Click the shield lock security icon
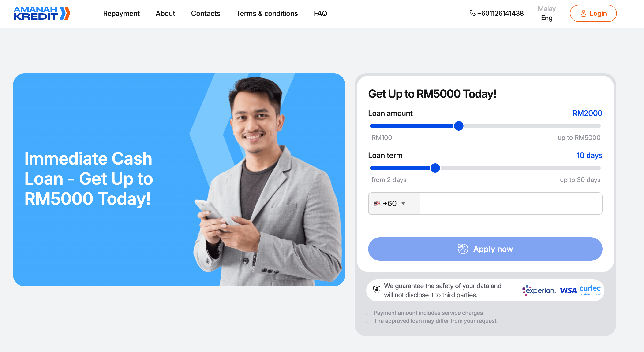The image size is (644, 352). 377,290
